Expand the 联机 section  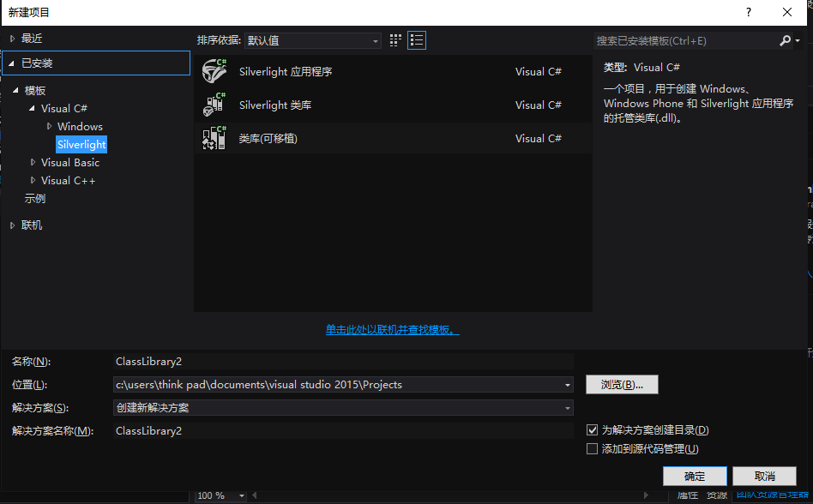(x=13, y=225)
